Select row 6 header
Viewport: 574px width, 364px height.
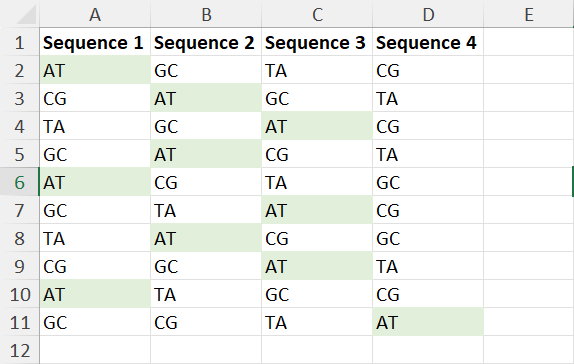tap(19, 182)
